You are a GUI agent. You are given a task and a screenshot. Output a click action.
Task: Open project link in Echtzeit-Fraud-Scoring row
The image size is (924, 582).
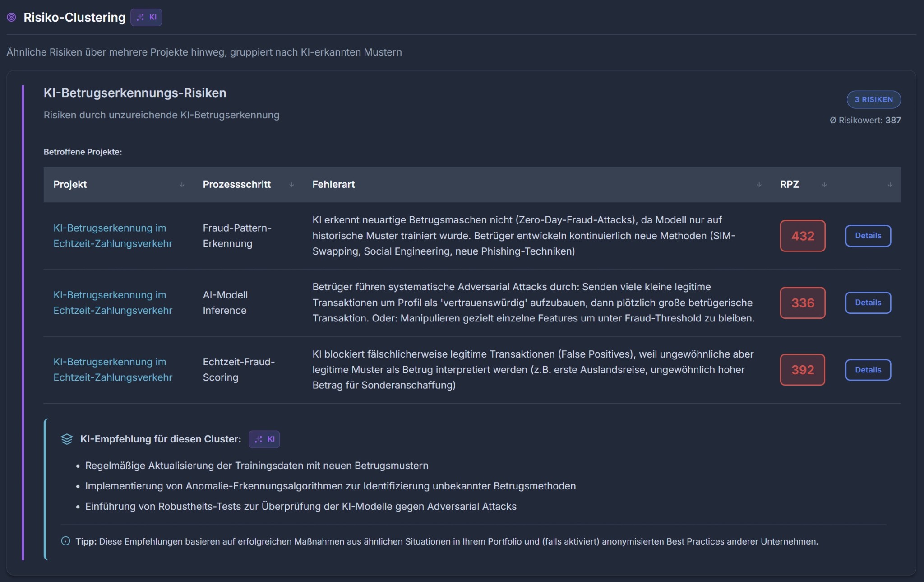(x=113, y=369)
